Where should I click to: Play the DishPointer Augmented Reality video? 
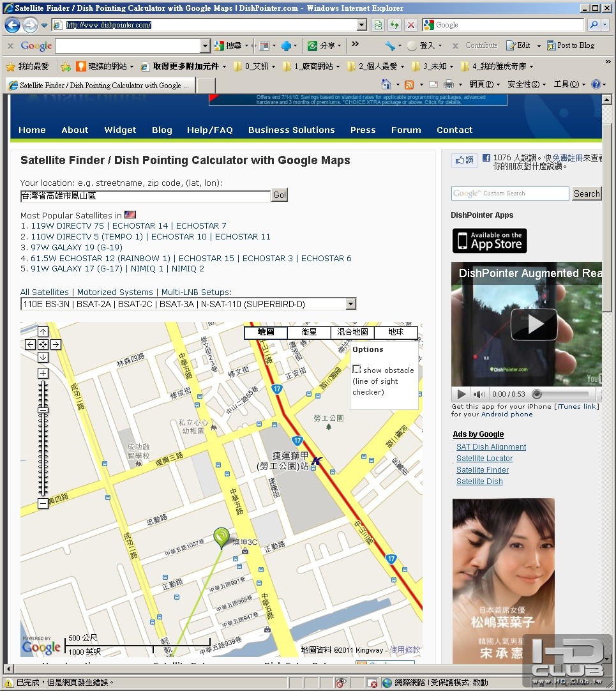(x=534, y=324)
